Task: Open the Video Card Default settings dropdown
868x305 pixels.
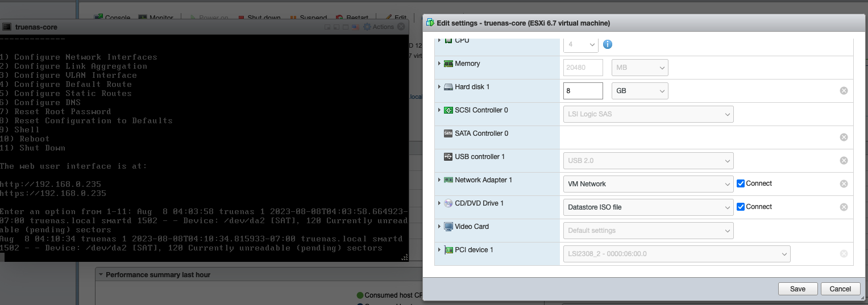Action: [x=649, y=231]
